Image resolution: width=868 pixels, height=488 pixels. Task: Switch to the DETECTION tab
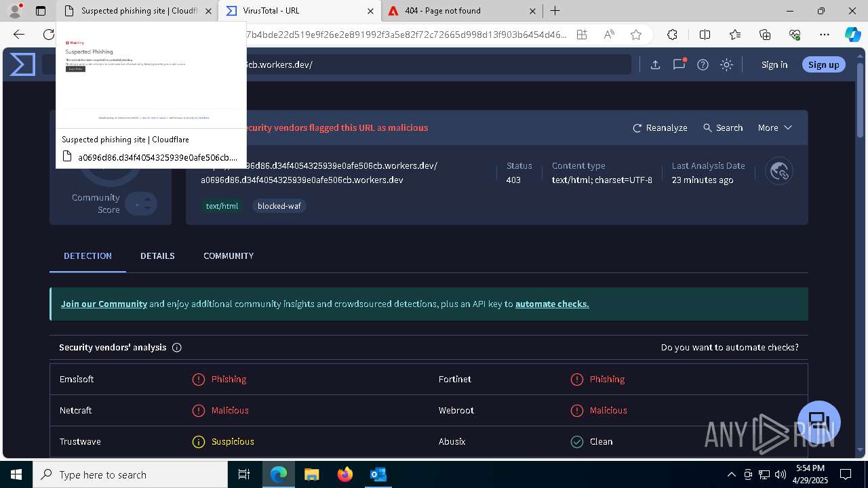[87, 256]
